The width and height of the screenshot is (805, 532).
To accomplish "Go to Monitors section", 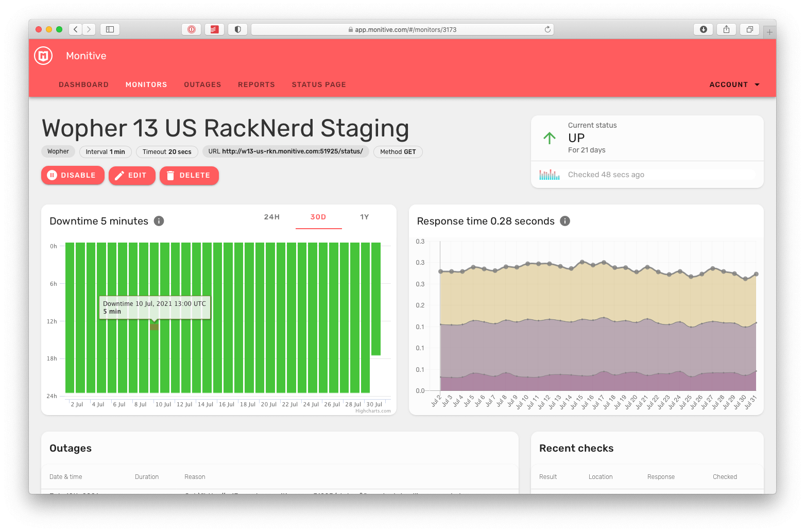I will click(x=146, y=84).
